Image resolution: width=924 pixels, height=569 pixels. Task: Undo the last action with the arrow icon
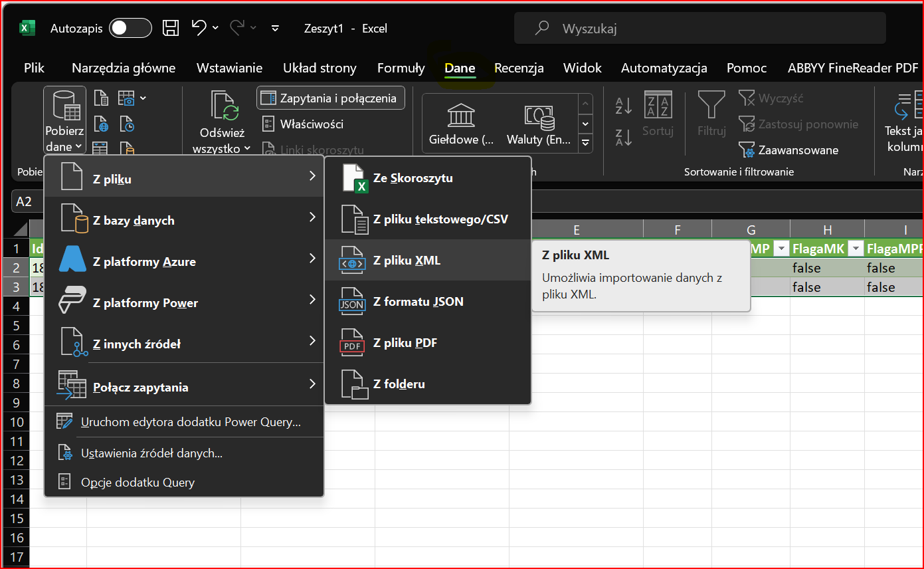(199, 27)
